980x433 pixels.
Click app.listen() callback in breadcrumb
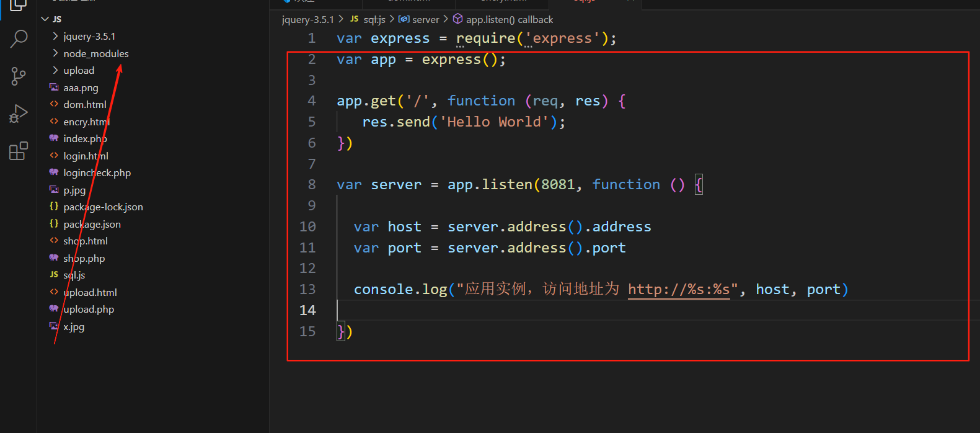click(510, 20)
